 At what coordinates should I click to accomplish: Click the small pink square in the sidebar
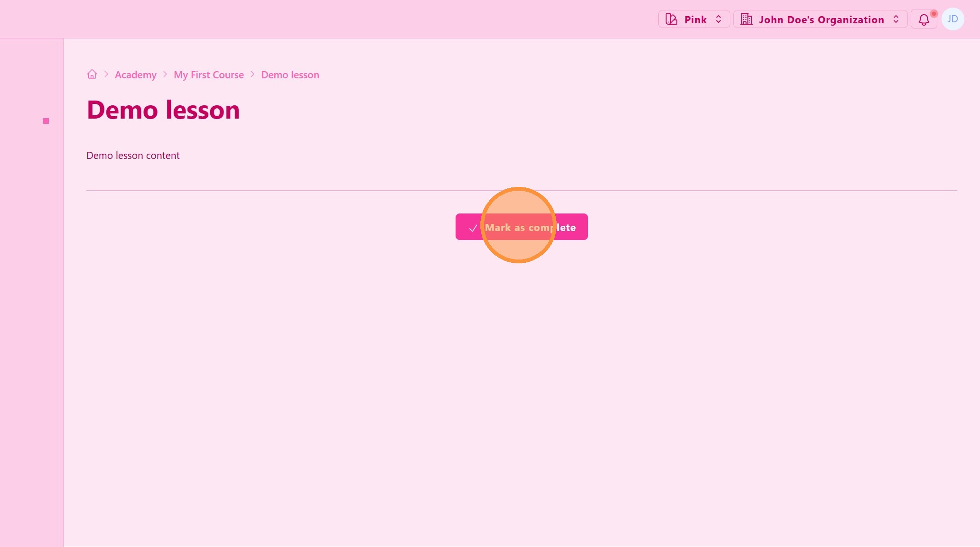(46, 121)
